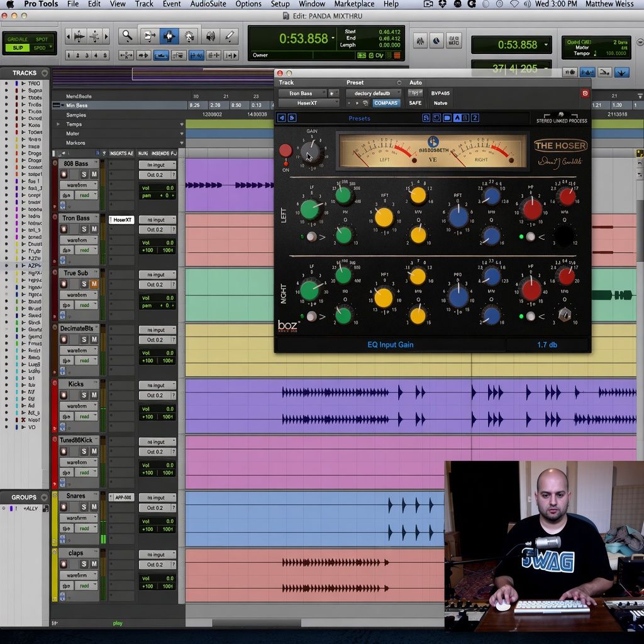Viewport: 644px width, 644px height.
Task: Expand the Tempo ruler row
Action: [58, 124]
